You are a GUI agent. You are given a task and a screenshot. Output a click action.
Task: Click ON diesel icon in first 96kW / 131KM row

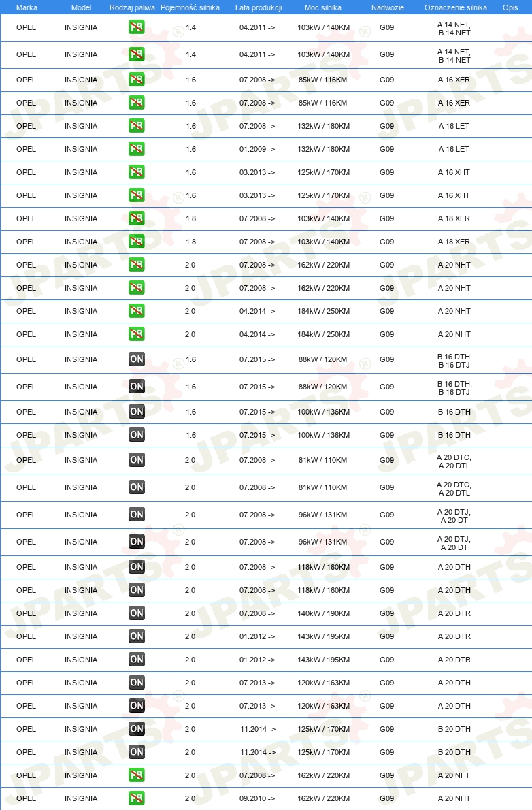coord(136,515)
